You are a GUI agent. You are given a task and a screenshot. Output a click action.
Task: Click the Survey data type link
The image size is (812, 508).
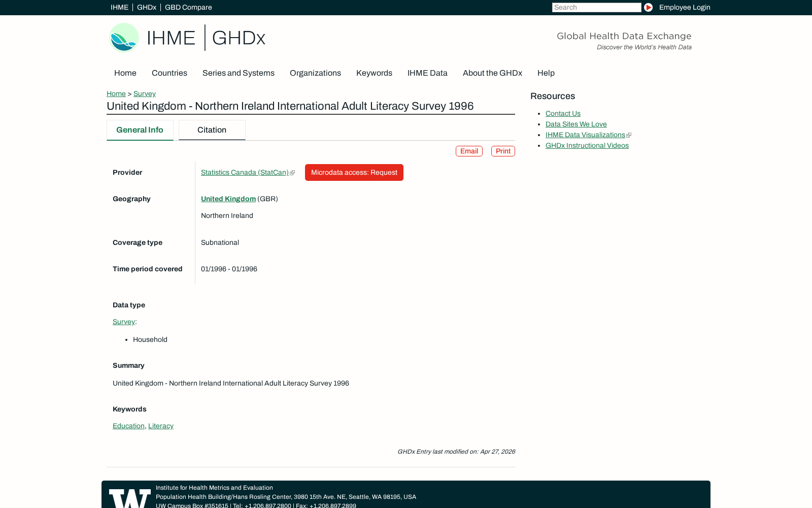point(124,322)
